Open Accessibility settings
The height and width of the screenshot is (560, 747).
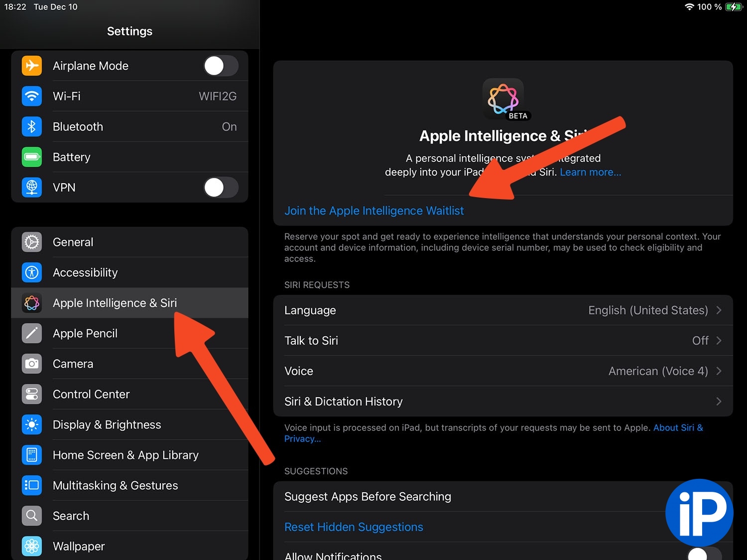(129, 272)
